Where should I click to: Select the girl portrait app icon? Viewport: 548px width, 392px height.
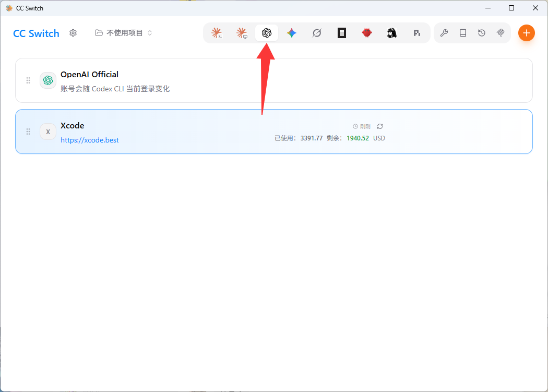coord(392,33)
